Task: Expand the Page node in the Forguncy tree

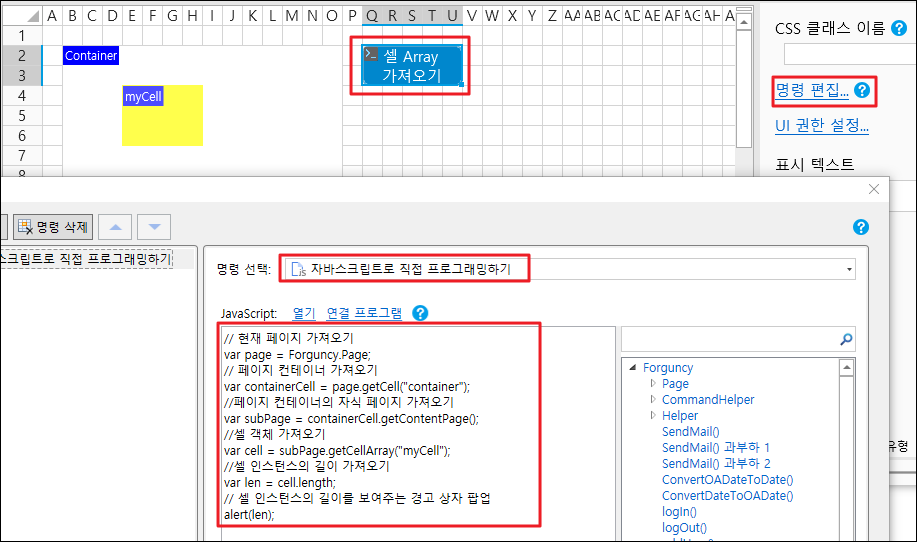Action: 653,384
